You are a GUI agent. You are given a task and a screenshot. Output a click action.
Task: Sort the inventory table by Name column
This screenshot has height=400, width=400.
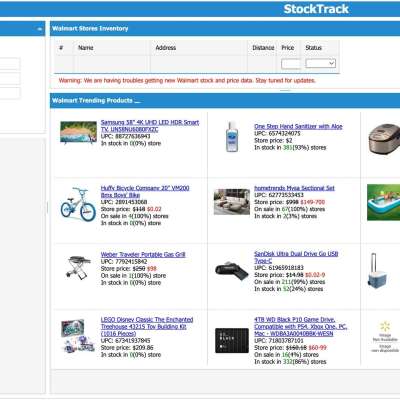86,48
